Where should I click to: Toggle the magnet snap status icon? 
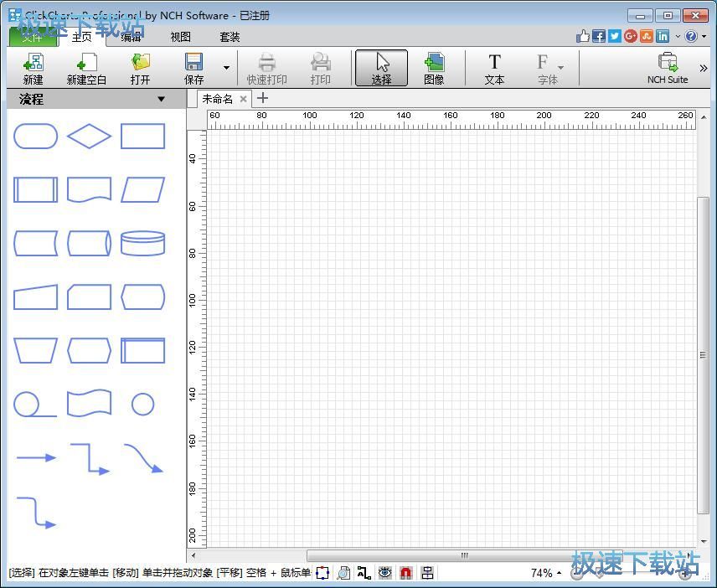pyautogui.click(x=406, y=572)
